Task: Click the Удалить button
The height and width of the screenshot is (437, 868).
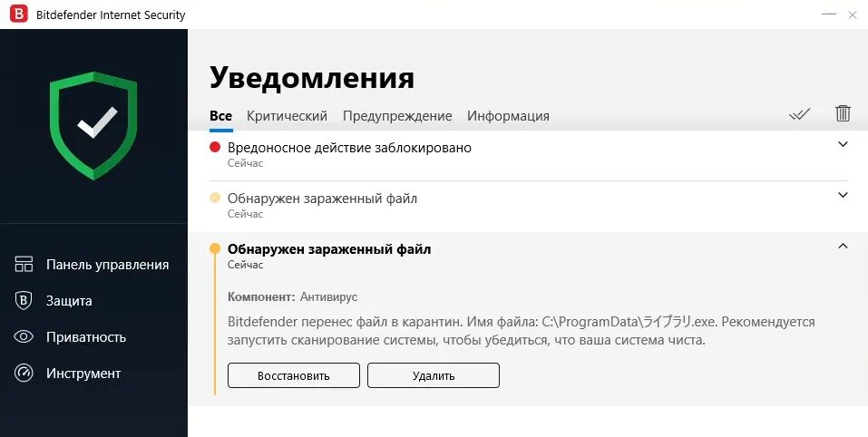Action: pyautogui.click(x=434, y=375)
